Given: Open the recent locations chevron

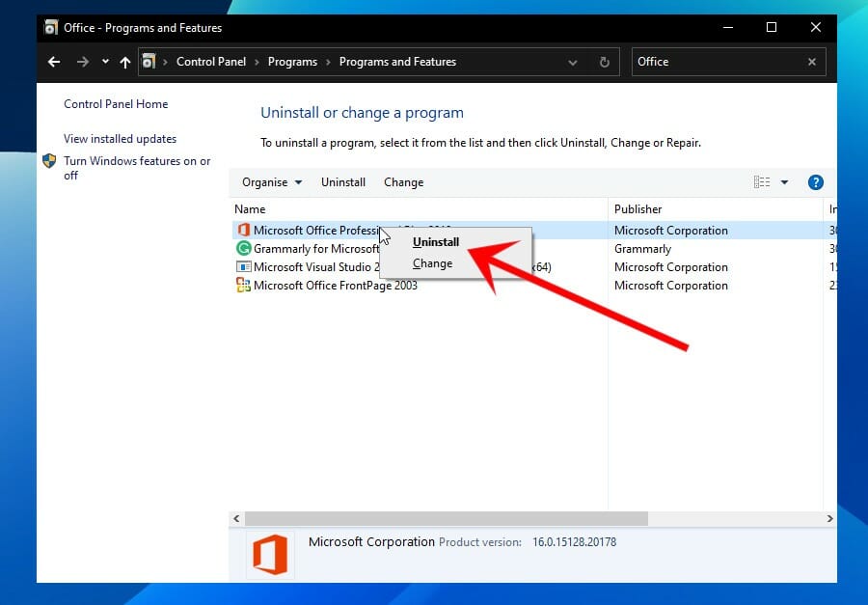Looking at the screenshot, I should point(105,62).
